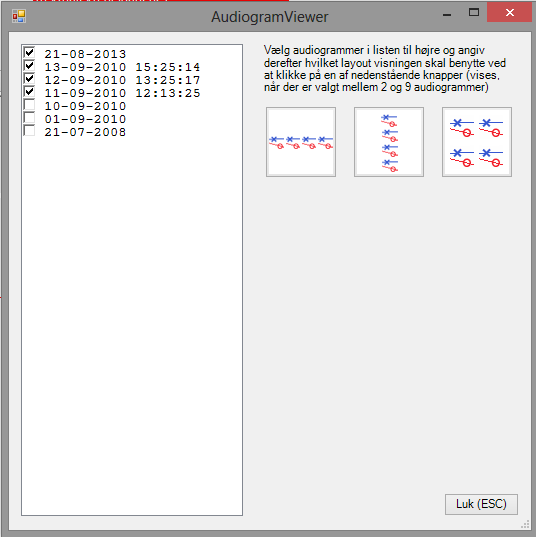536x537 pixels.
Task: Close the AudiogramViewer window
Action: pyautogui.click(x=509, y=13)
